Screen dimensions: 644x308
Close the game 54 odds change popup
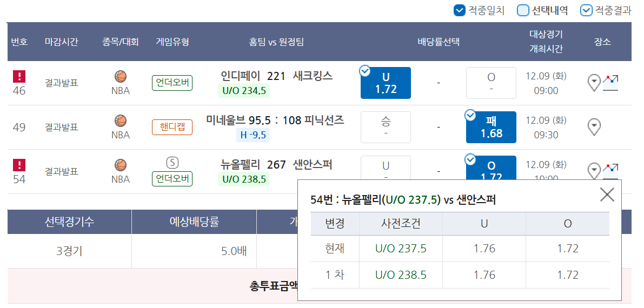point(607,195)
